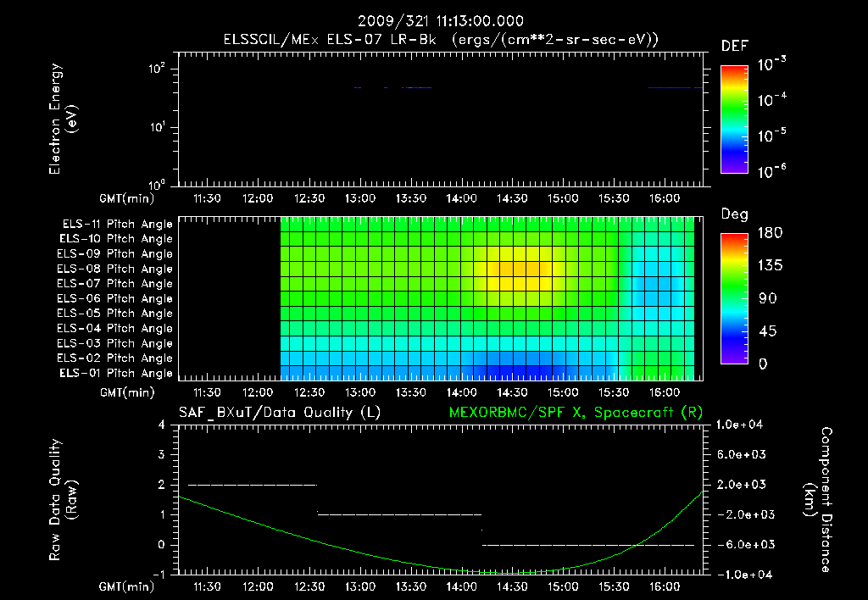Click the GMT(min) label under the pitch angle panel

127,393
